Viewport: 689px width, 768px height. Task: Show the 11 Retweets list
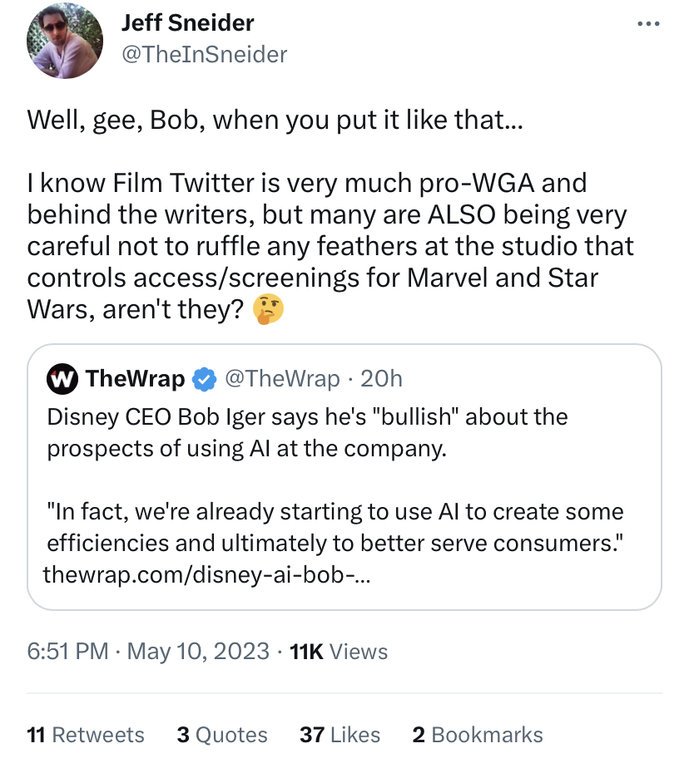point(85,735)
